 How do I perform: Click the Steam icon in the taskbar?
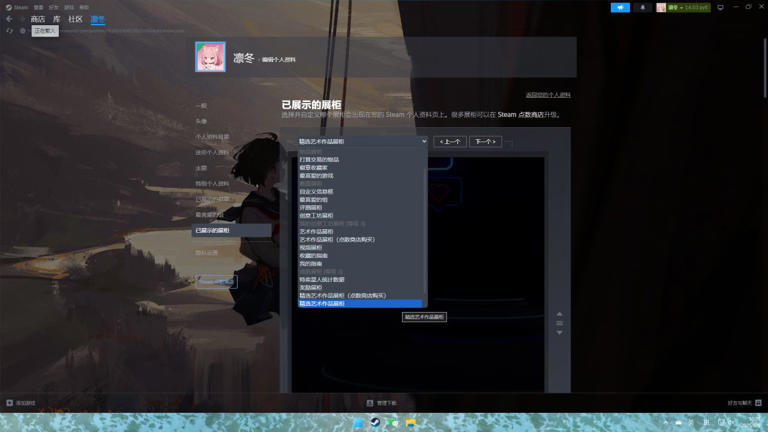tap(375, 423)
